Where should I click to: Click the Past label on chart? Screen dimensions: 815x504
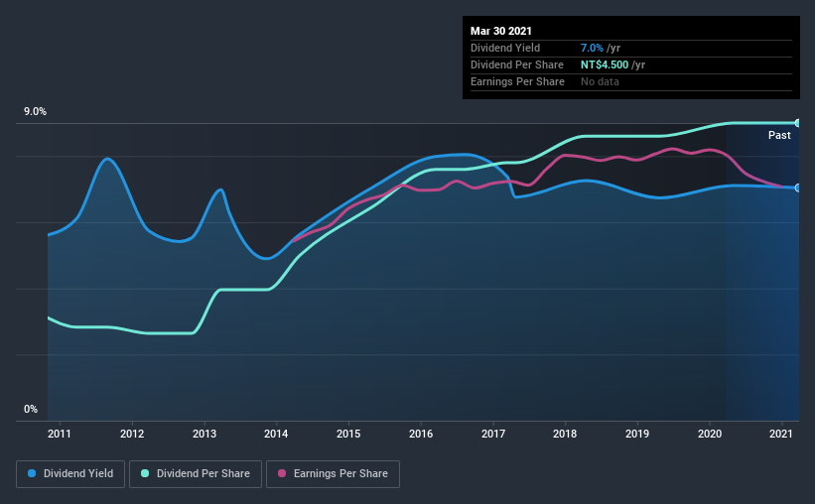(x=779, y=135)
